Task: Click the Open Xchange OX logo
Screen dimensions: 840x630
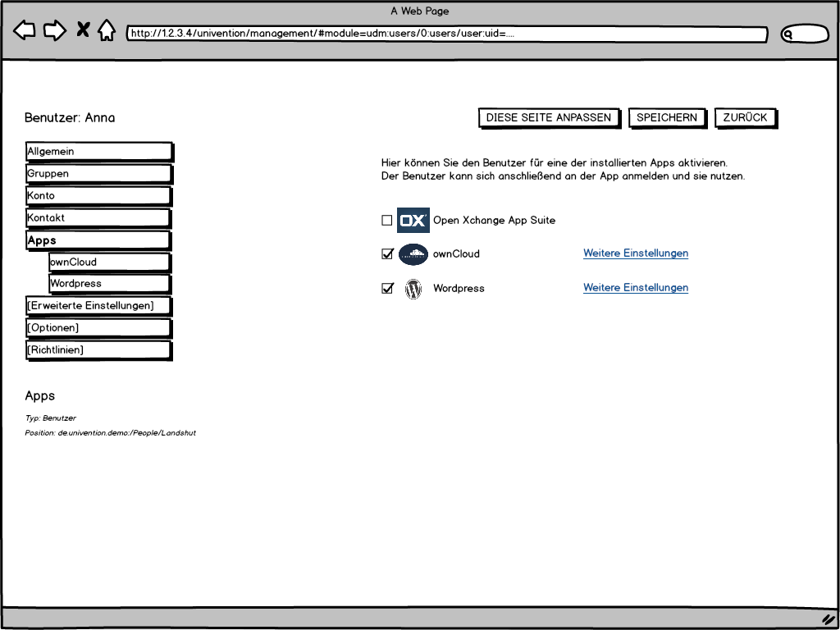Action: (x=413, y=221)
